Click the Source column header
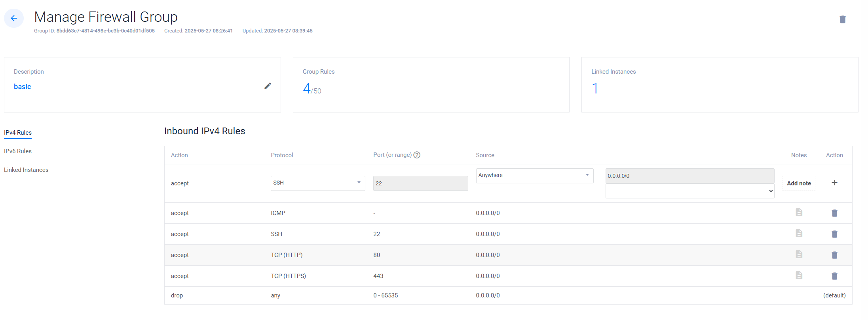The width and height of the screenshot is (868, 320). (x=485, y=155)
